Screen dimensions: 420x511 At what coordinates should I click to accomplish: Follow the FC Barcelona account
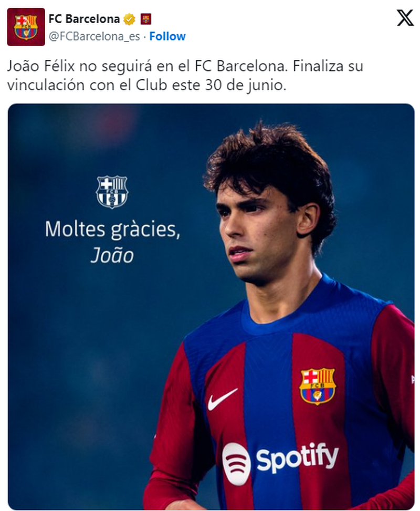[x=167, y=36]
